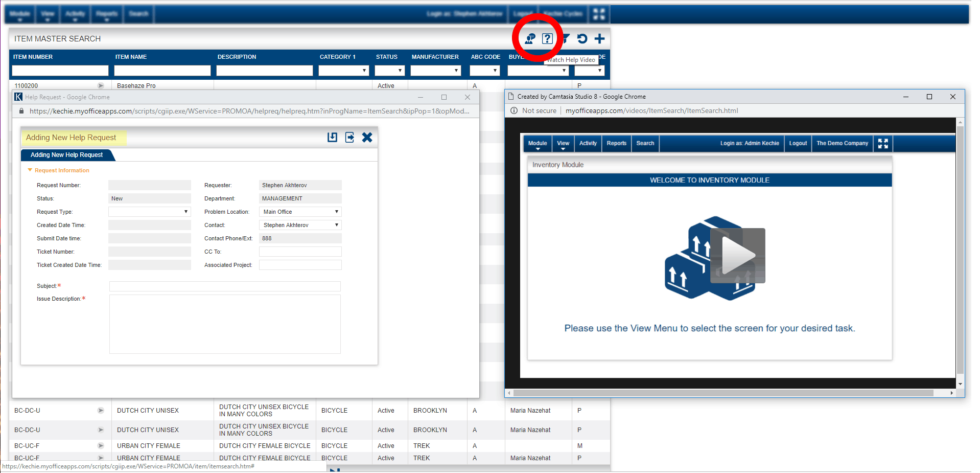Click the refresh icon in Item Master Search

[582, 39]
